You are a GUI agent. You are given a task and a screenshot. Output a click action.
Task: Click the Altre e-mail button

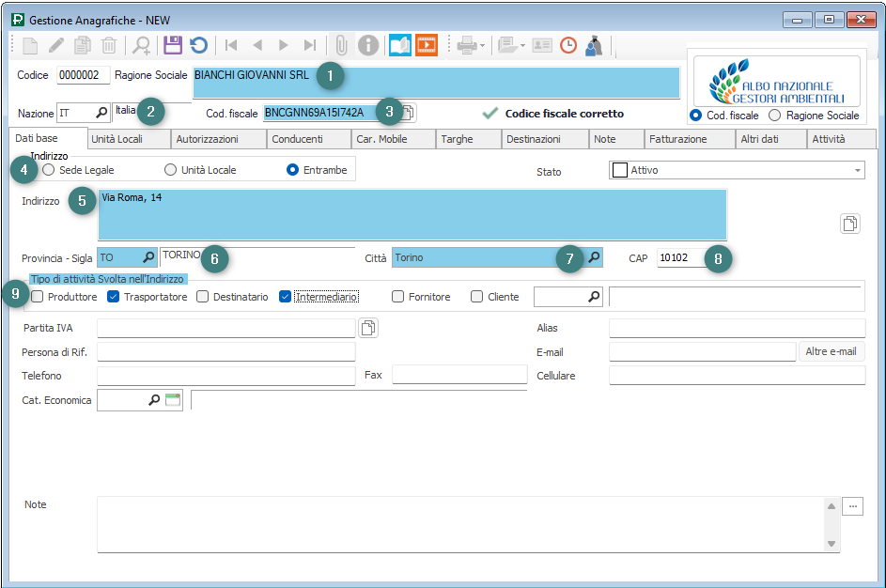(831, 351)
